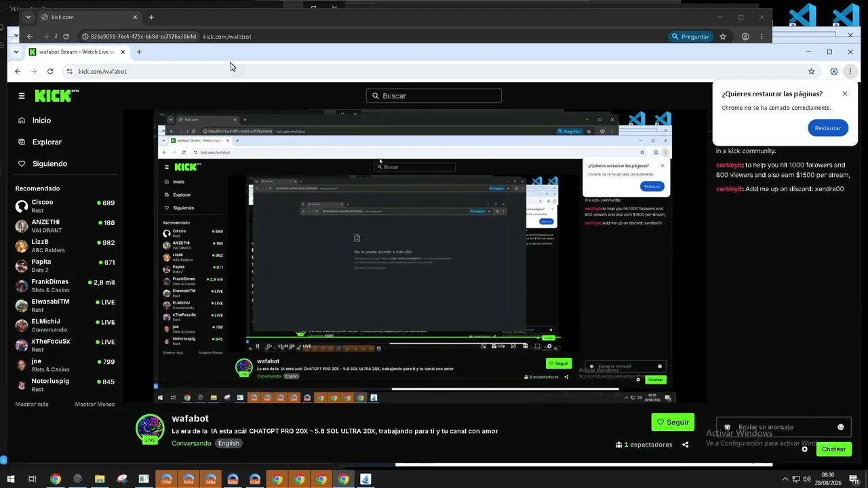Screen dimensions: 868x488
Task: Open recommended channel joe
Action: pos(65,365)
